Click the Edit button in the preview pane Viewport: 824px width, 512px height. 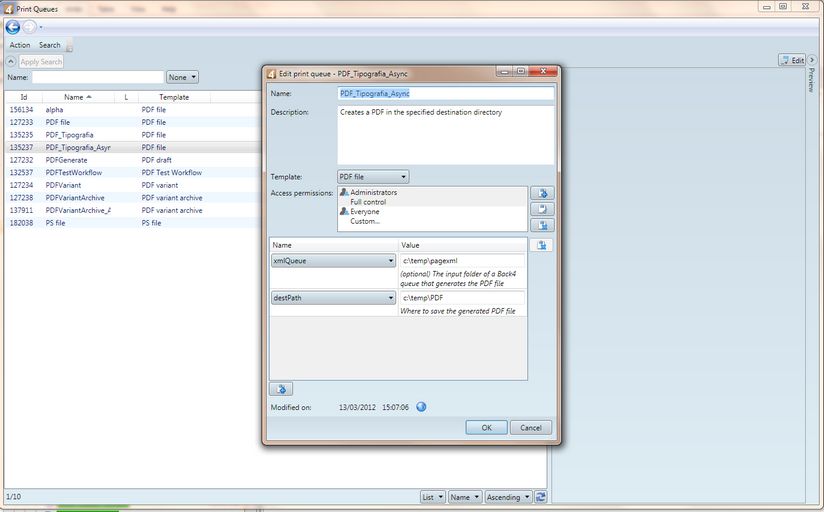click(792, 60)
